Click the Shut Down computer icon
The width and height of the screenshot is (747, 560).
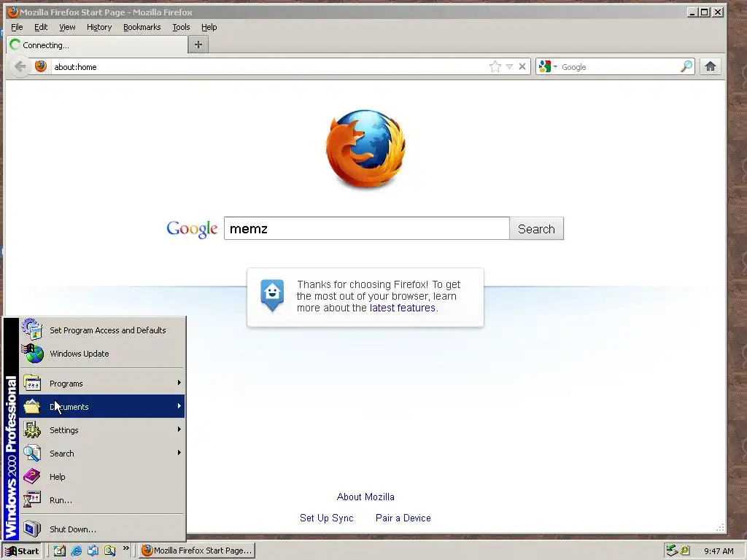point(32,529)
